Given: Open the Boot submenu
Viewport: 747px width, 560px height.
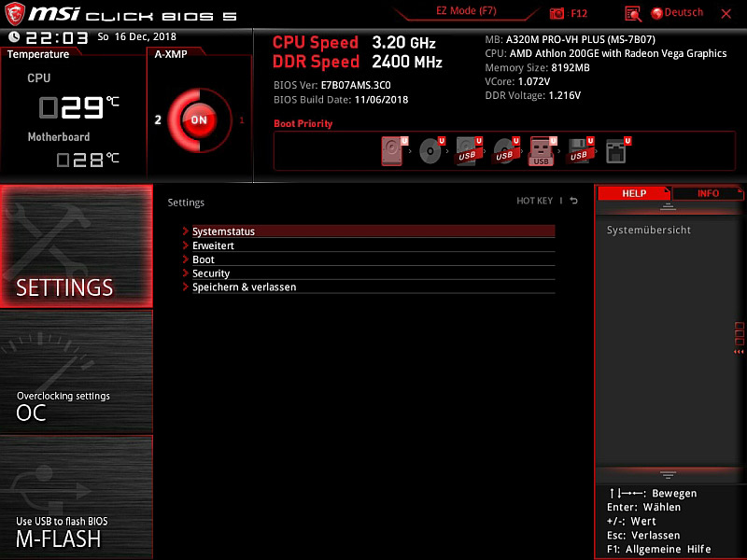Looking at the screenshot, I should pyautogui.click(x=373, y=259).
